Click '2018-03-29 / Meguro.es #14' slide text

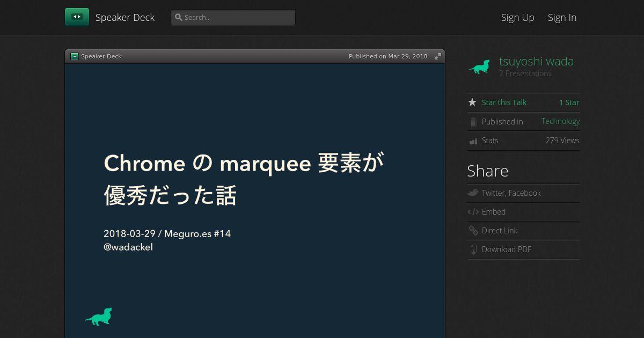167,233
